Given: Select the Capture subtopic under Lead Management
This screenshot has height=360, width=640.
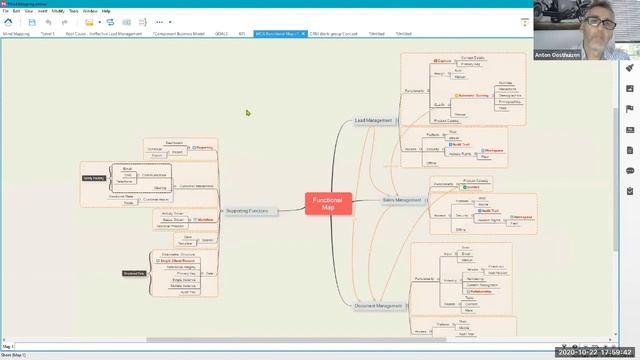Looking at the screenshot, I should tap(443, 61).
